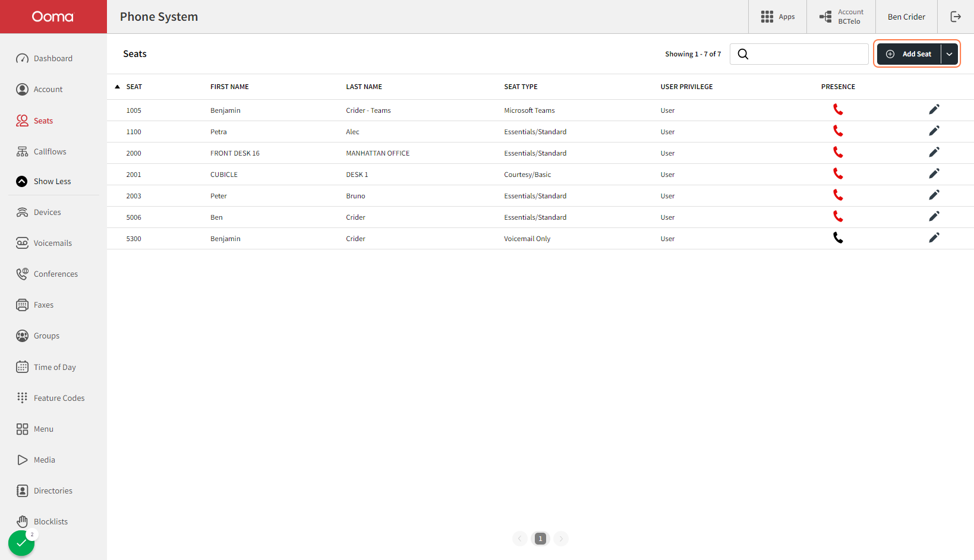This screenshot has width=974, height=560.
Task: Open Groups from the sidebar
Action: (38, 336)
